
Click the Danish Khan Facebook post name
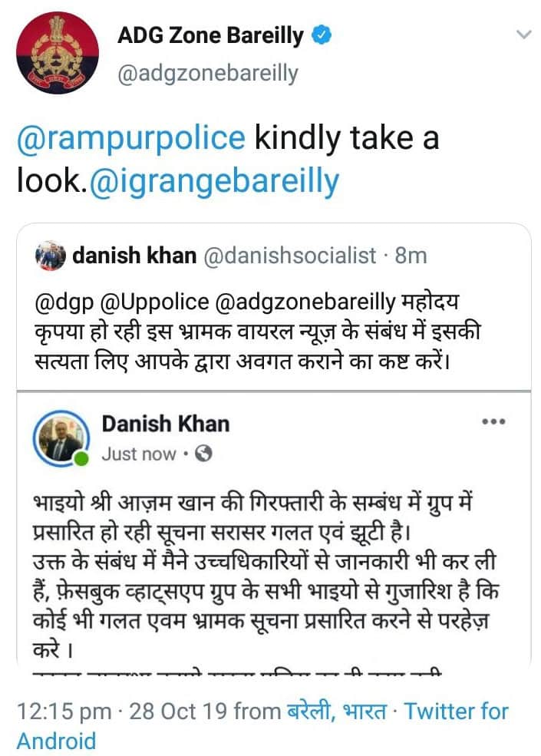pos(165,424)
